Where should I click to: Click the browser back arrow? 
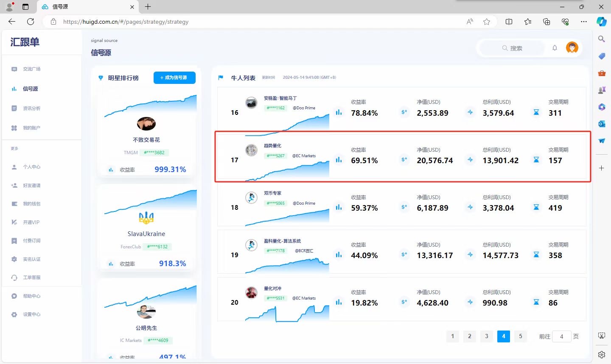tap(12, 22)
